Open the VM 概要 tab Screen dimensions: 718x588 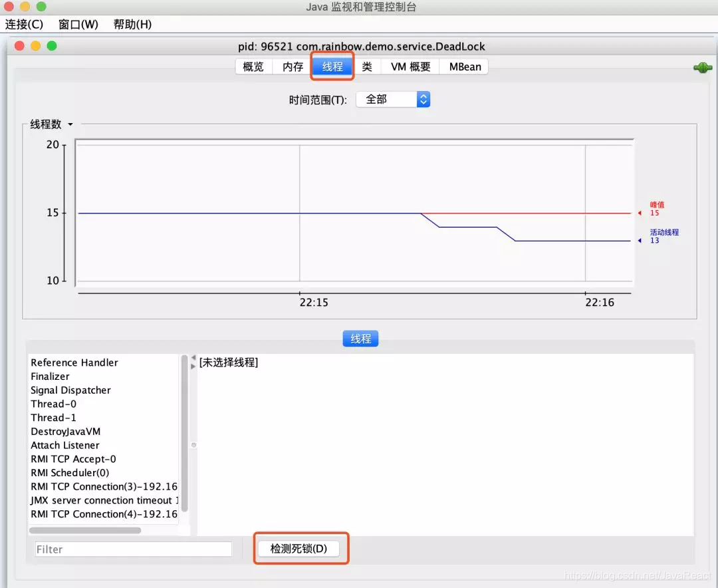click(x=410, y=67)
